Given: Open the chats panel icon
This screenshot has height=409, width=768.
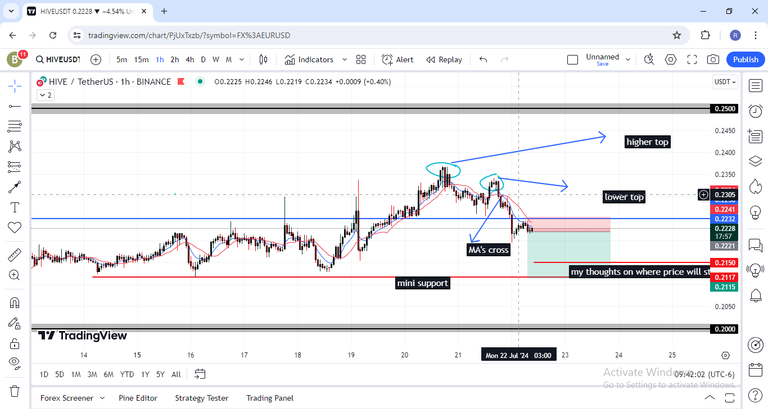Looking at the screenshot, I should click(755, 244).
